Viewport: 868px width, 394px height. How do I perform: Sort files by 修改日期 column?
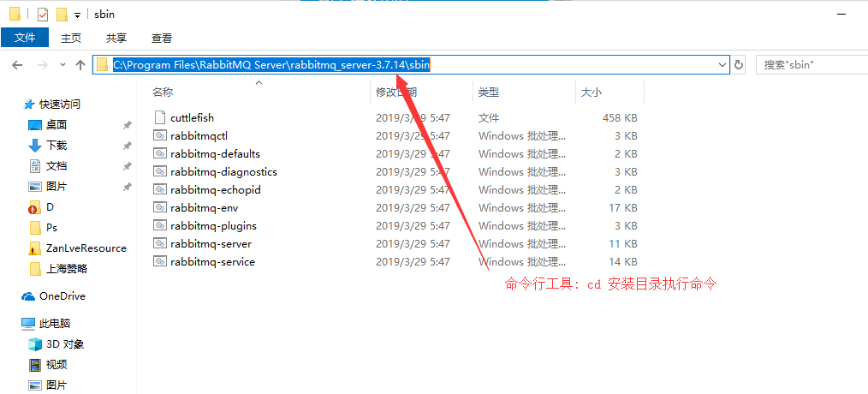[396, 92]
